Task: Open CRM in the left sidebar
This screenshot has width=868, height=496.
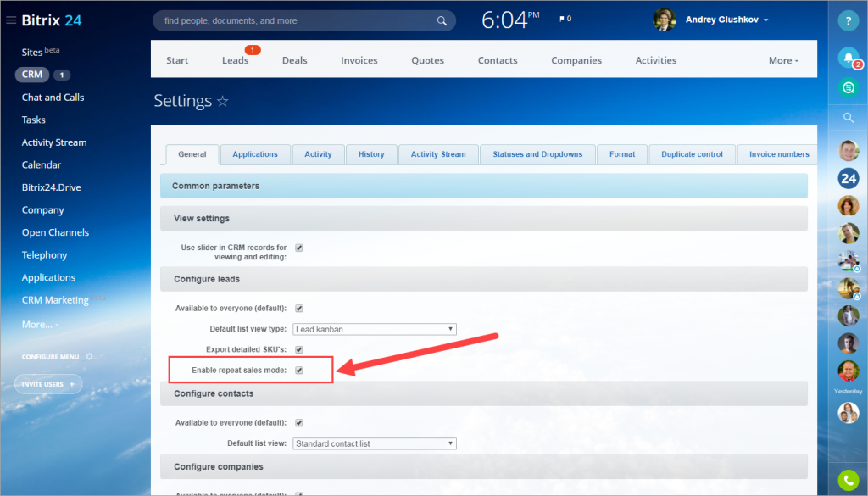Action: pyautogui.click(x=32, y=74)
